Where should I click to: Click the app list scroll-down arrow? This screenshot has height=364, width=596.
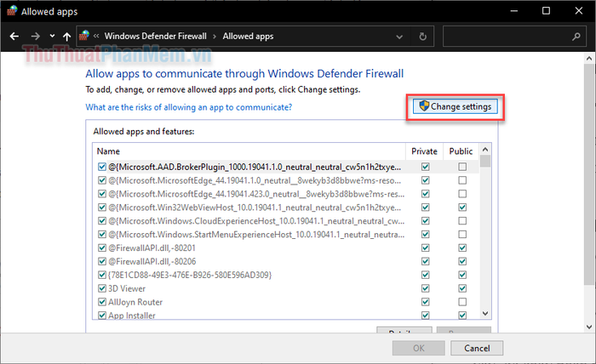pyautogui.click(x=485, y=314)
